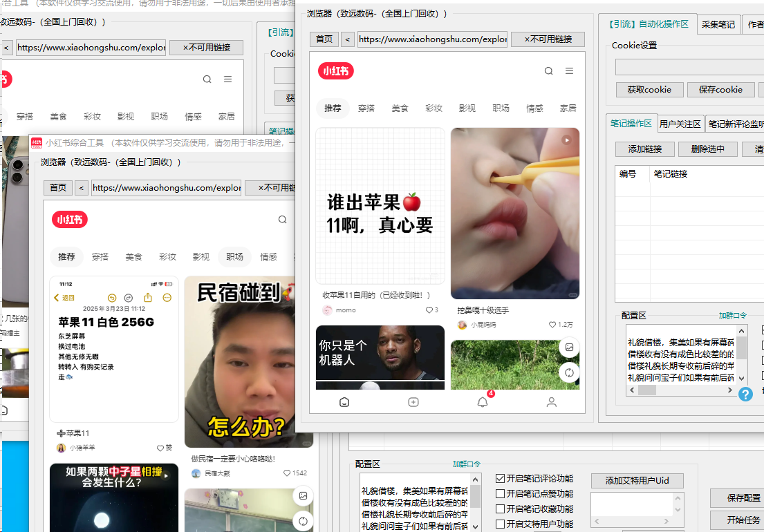Image resolution: width=764 pixels, height=532 pixels.
Task: Click the Cookie设置 text field
Action: click(689, 67)
